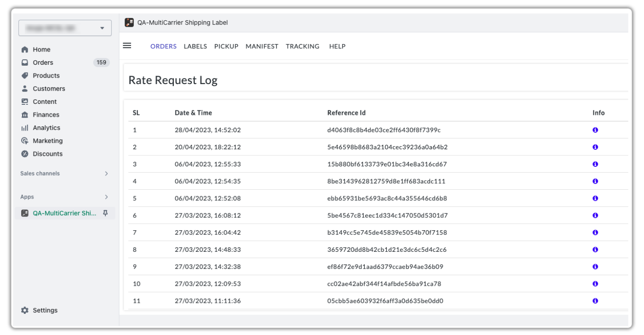The height and width of the screenshot is (335, 644).
Task: Click info icon for log entry 1
Action: (x=595, y=130)
